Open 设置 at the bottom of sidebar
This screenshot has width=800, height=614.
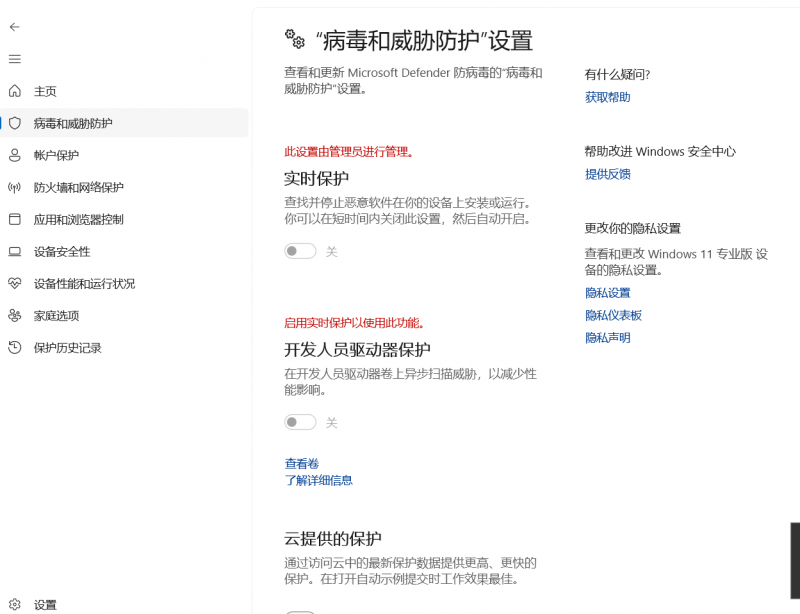tap(45, 604)
